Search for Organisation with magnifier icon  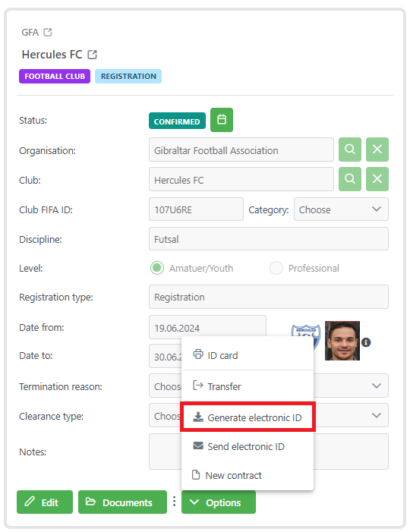pos(350,150)
